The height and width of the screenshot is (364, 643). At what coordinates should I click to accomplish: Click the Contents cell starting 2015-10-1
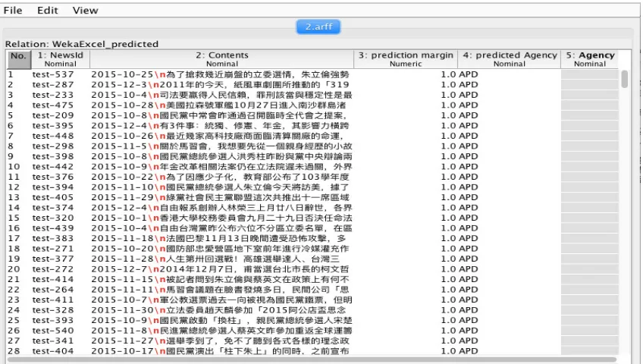(222, 218)
